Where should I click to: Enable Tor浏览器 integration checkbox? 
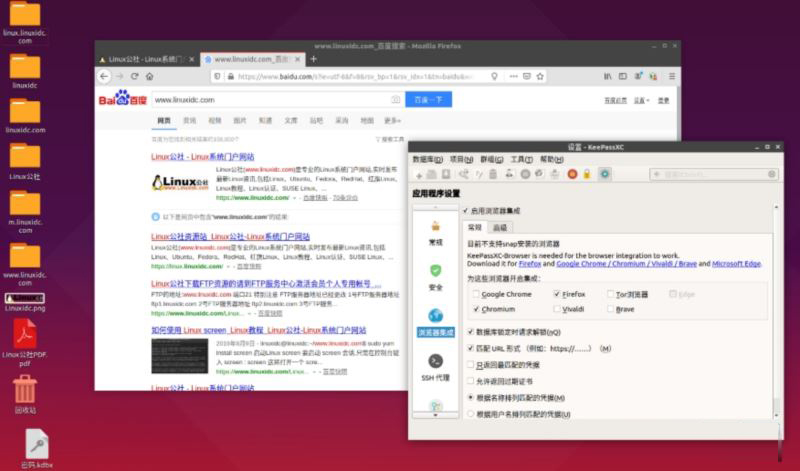(610, 294)
